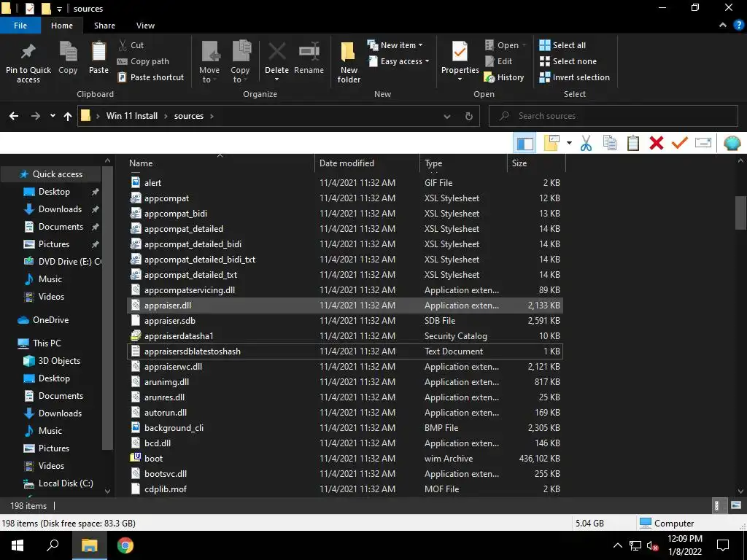Viewport: 747px width, 560px height.
Task: Click the taskbar search magnifier
Action: 53,545
